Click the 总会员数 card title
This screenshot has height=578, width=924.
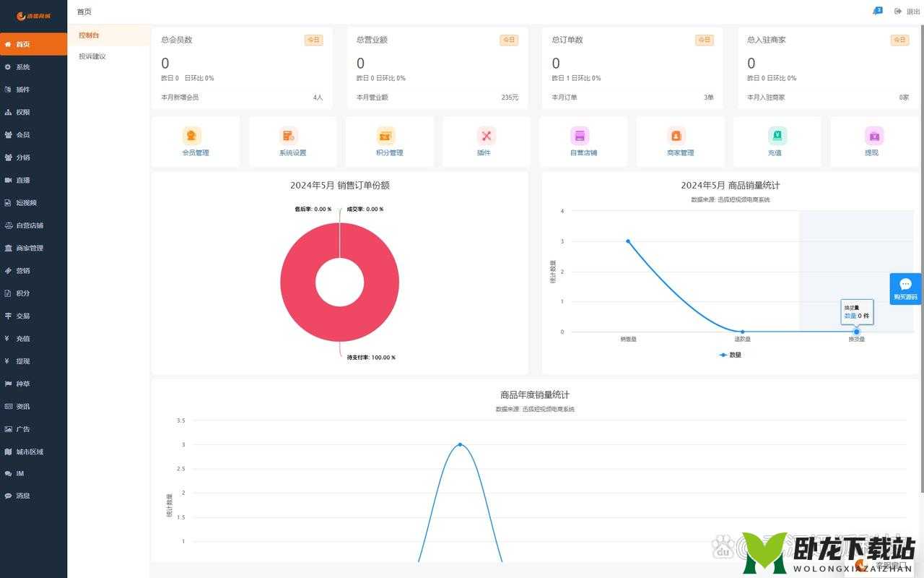tap(177, 40)
